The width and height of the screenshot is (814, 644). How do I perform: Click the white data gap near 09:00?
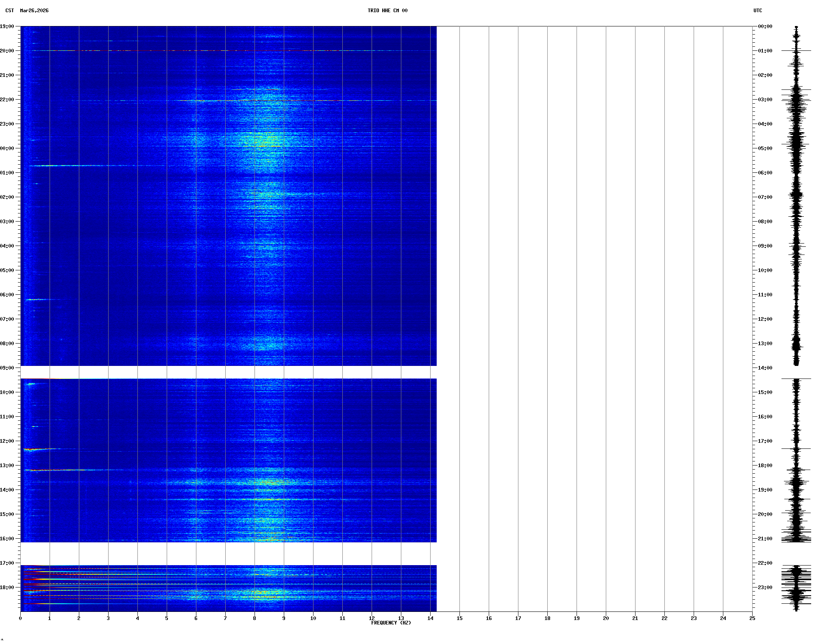coord(228,372)
